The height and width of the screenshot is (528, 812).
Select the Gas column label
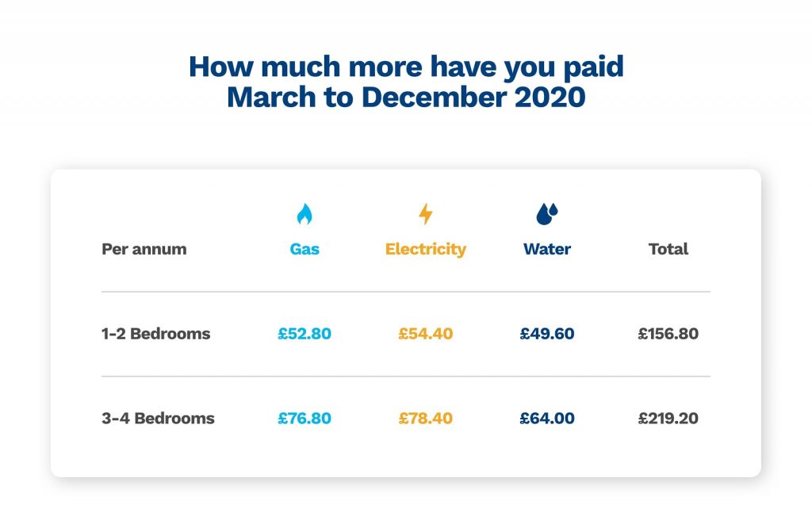[x=304, y=249]
